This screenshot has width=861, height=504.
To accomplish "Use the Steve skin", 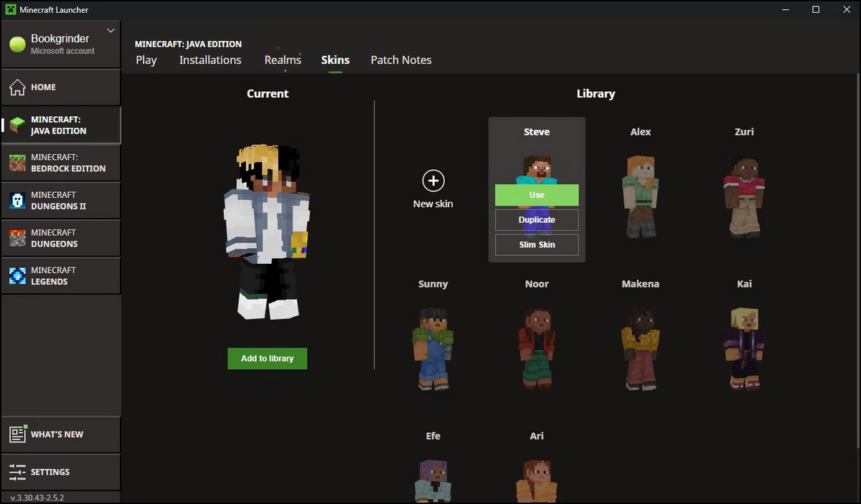I will click(x=536, y=194).
